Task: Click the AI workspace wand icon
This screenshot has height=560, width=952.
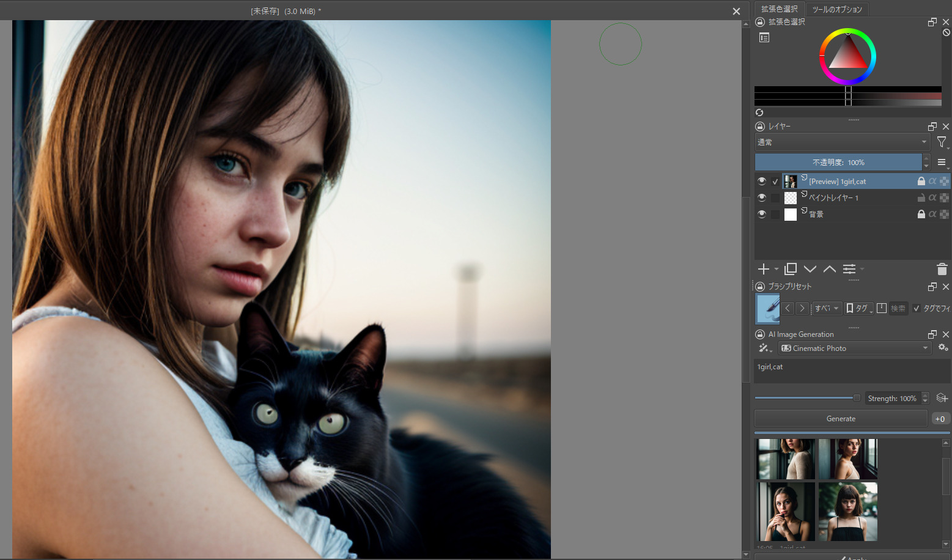Action: tap(764, 348)
